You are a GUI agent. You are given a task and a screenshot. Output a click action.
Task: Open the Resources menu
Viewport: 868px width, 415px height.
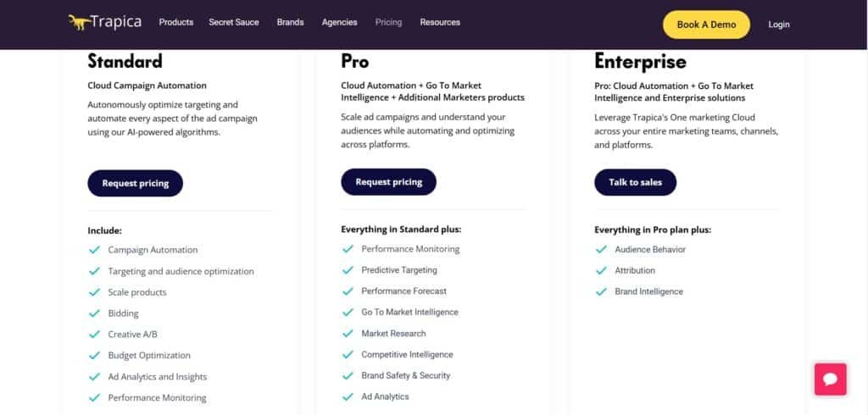(440, 23)
